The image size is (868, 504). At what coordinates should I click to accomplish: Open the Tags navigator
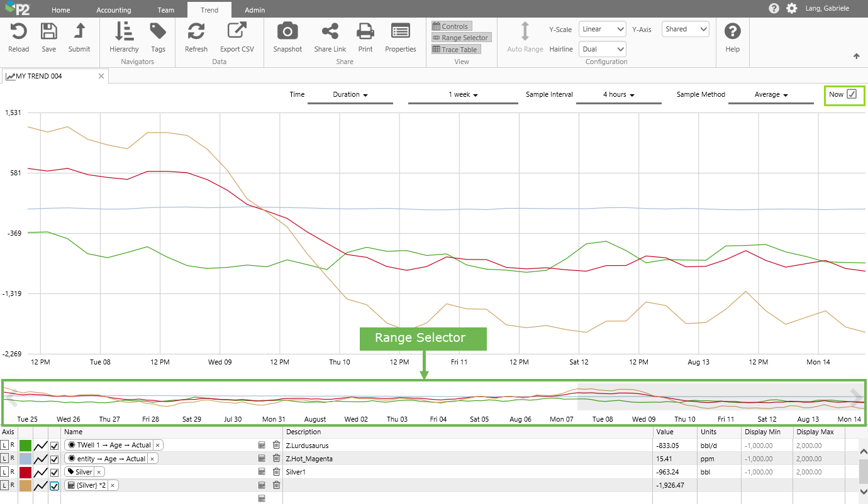point(158,31)
